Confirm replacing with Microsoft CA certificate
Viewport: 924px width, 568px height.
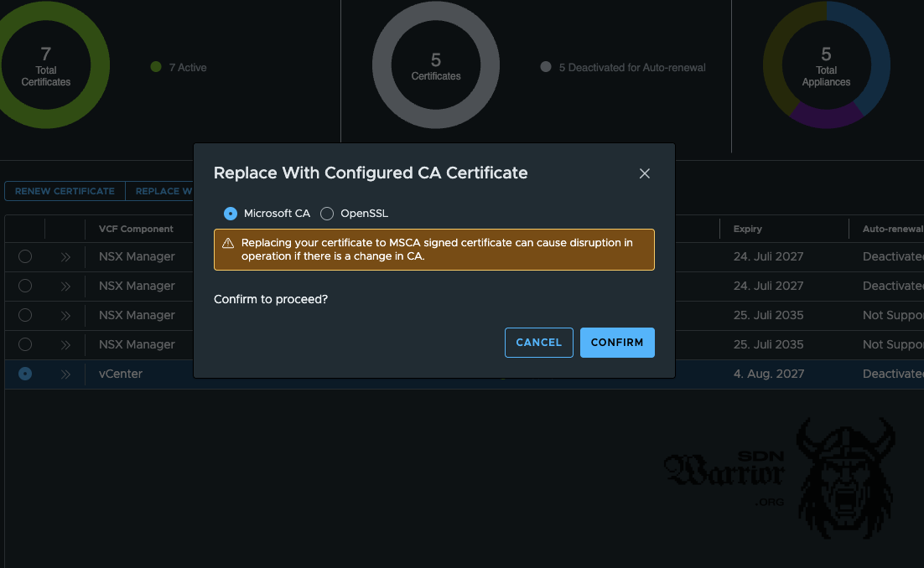tap(617, 342)
